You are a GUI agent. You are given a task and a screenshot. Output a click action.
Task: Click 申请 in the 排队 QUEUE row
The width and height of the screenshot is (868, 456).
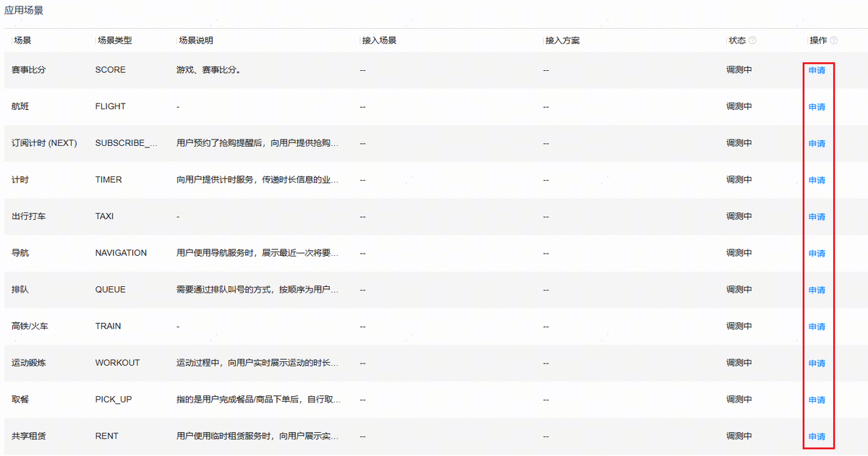click(x=817, y=290)
